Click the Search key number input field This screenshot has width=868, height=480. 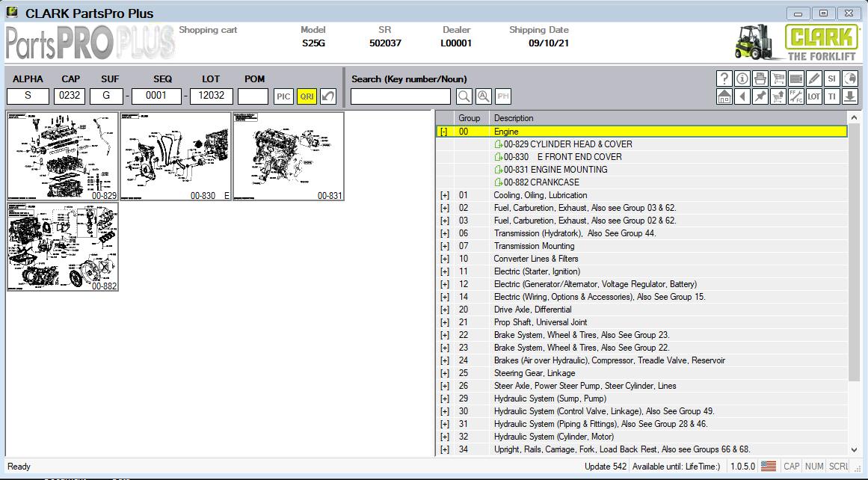[401, 96]
